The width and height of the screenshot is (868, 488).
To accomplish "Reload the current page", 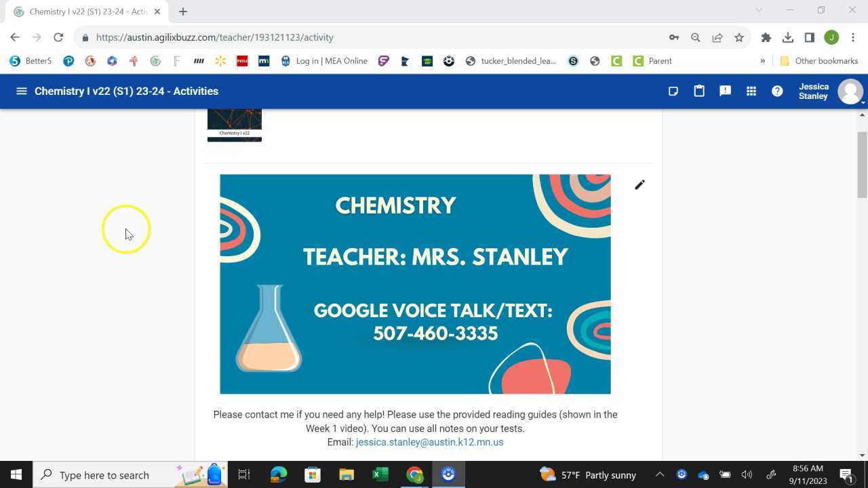I will pos(58,37).
